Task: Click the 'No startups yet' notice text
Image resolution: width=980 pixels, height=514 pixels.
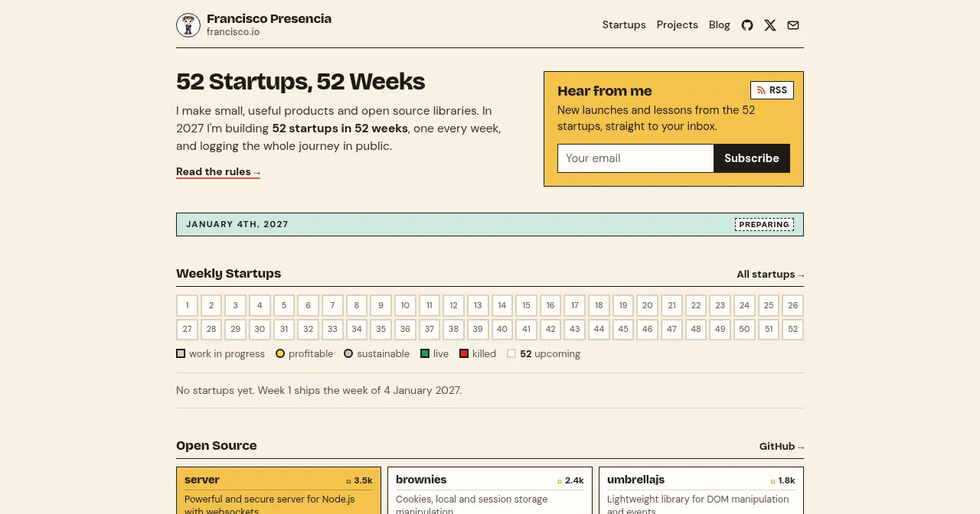Action: coord(318,391)
